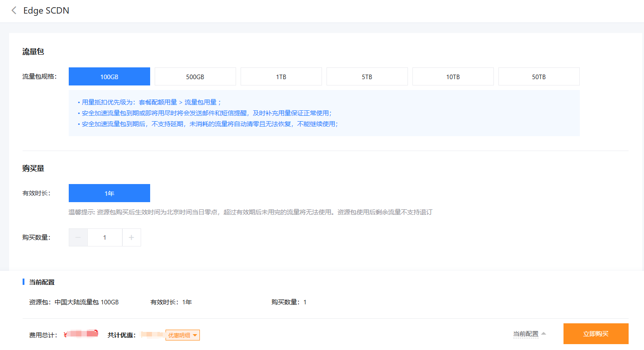Click the 流量包 section heading
644x350 pixels.
[x=33, y=52]
